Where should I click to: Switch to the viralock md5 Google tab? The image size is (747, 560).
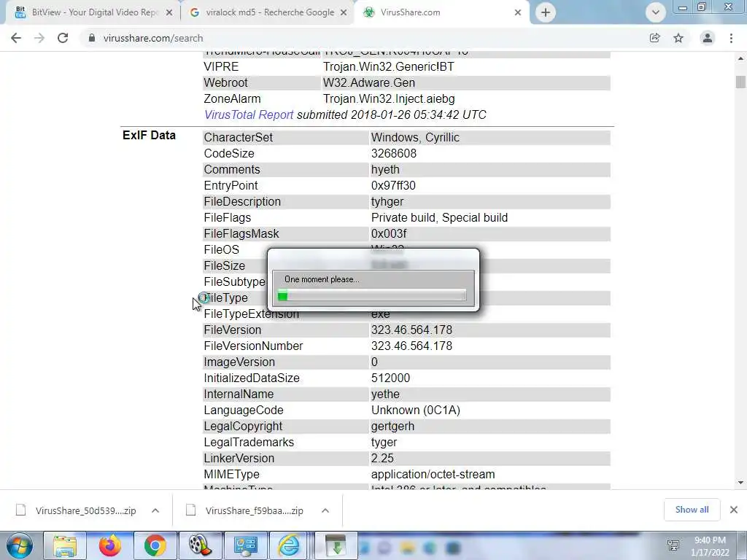[x=268, y=12]
